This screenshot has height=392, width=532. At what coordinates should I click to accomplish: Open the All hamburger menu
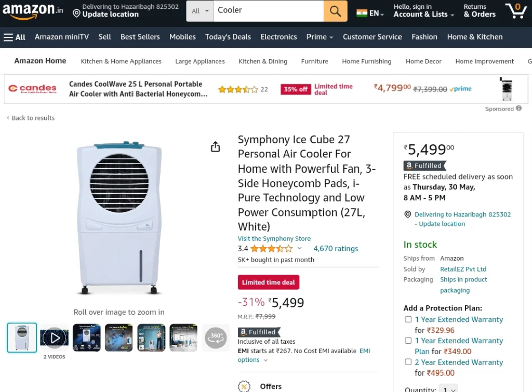[x=15, y=37]
